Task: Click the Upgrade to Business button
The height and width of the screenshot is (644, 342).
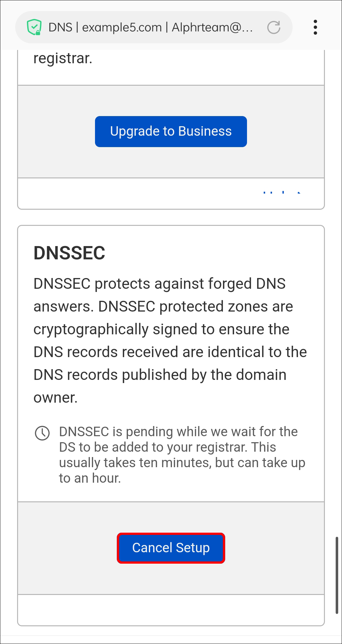Action: [171, 132]
